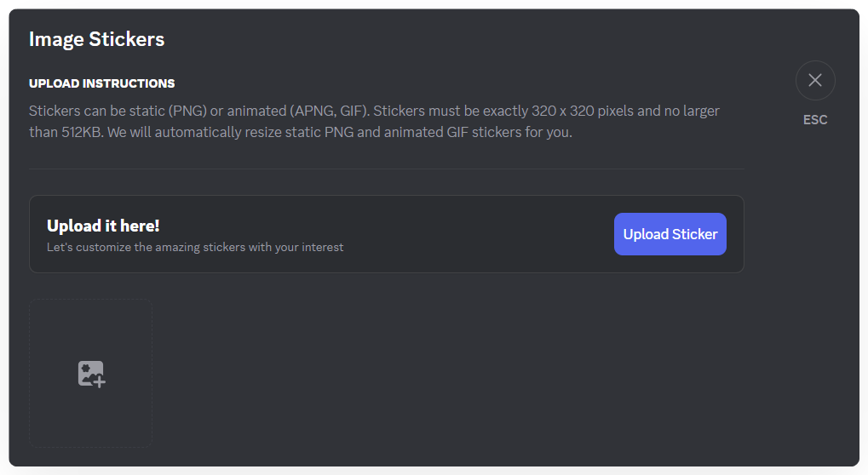Image resolution: width=868 pixels, height=475 pixels.
Task: Click the word 'Upload' on the blue button
Action: point(646,234)
